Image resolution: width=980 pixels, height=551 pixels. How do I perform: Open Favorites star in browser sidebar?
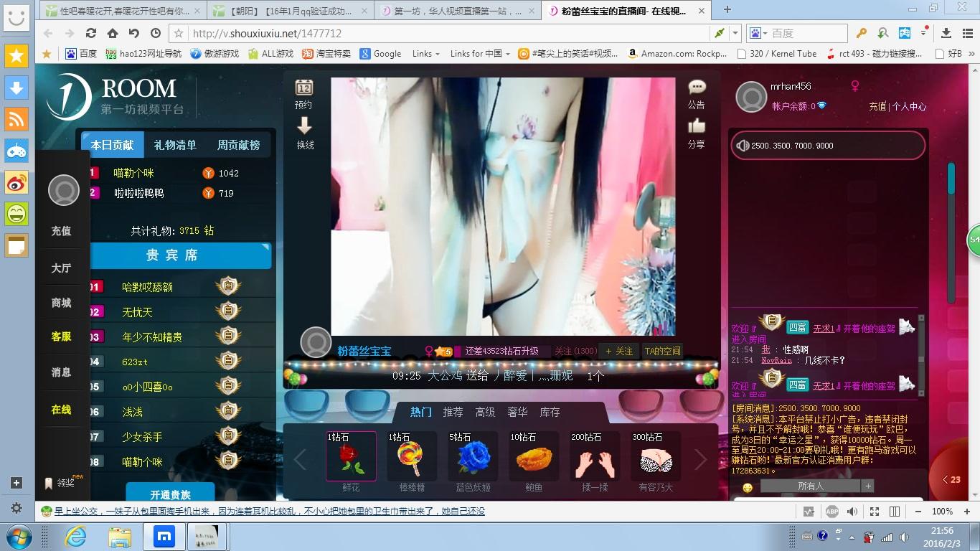17,56
